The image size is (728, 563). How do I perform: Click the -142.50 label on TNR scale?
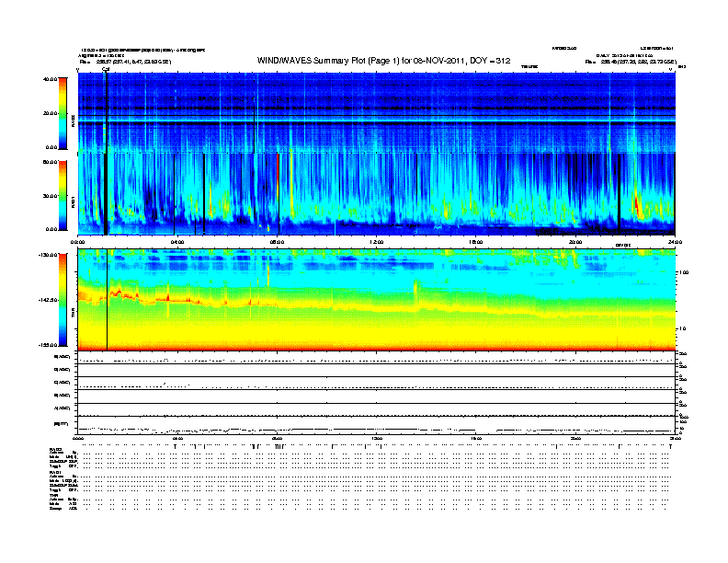[49, 300]
